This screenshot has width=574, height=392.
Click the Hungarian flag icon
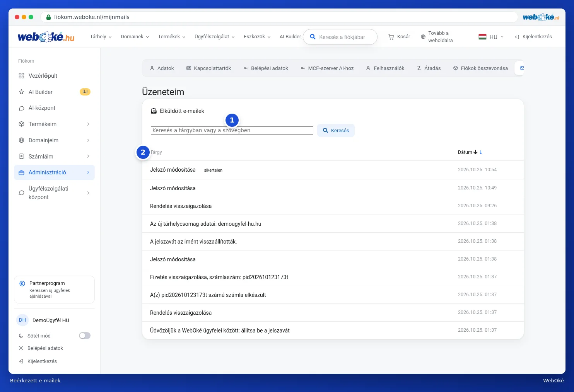[x=482, y=37]
